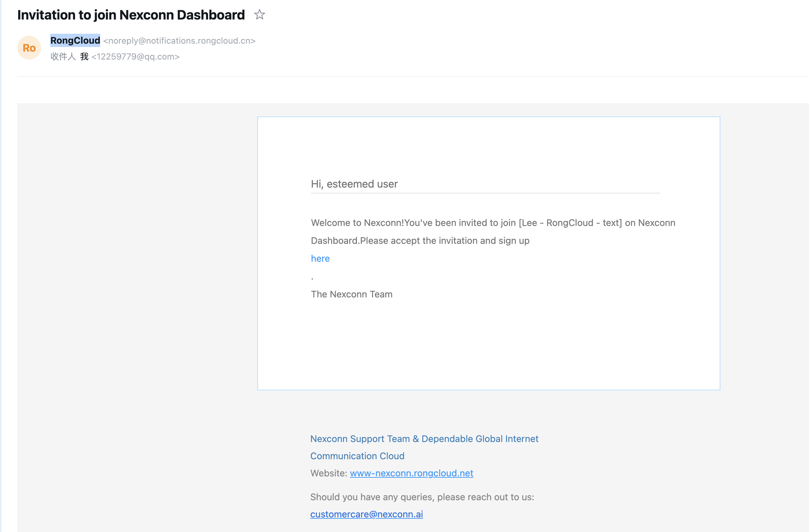Click the orange Ro sender avatar
809x532 pixels.
(x=29, y=48)
